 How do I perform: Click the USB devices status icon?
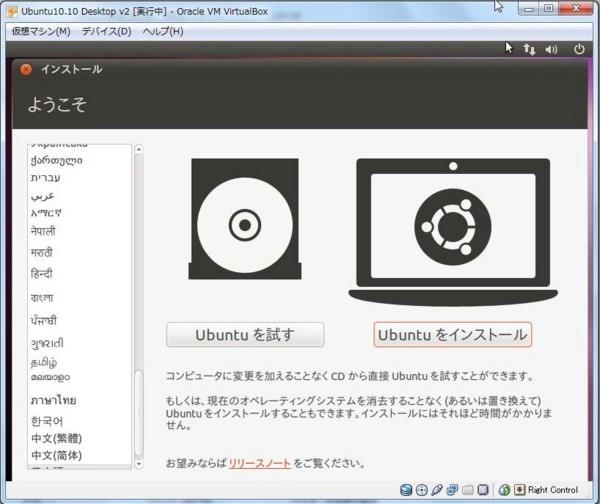(x=437, y=490)
